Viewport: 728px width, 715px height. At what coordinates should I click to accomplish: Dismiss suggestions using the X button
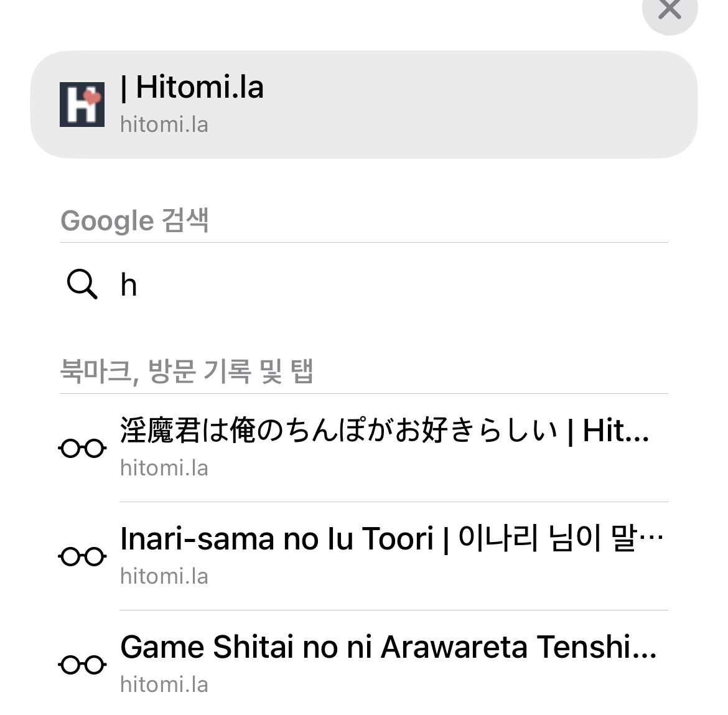(x=670, y=9)
